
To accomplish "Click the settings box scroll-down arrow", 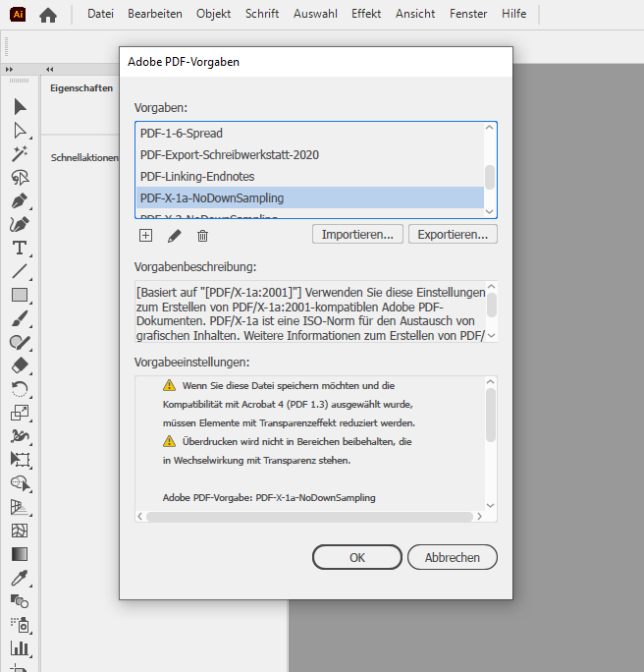I will point(491,505).
